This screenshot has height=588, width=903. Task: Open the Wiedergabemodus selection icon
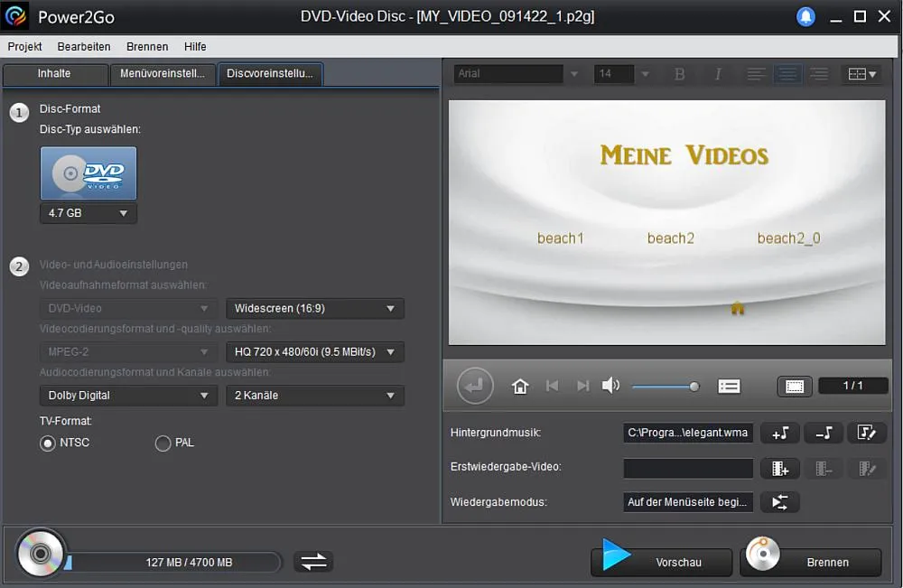coord(779,501)
